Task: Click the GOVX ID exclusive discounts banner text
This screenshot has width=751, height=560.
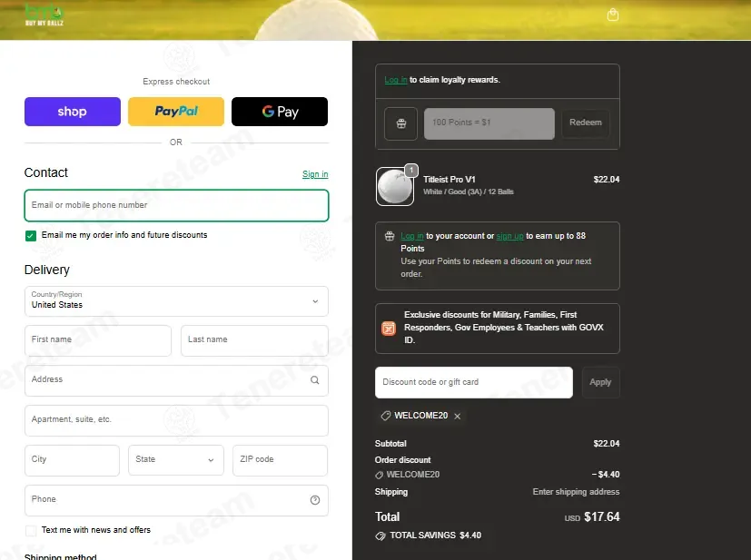Action: pos(504,328)
